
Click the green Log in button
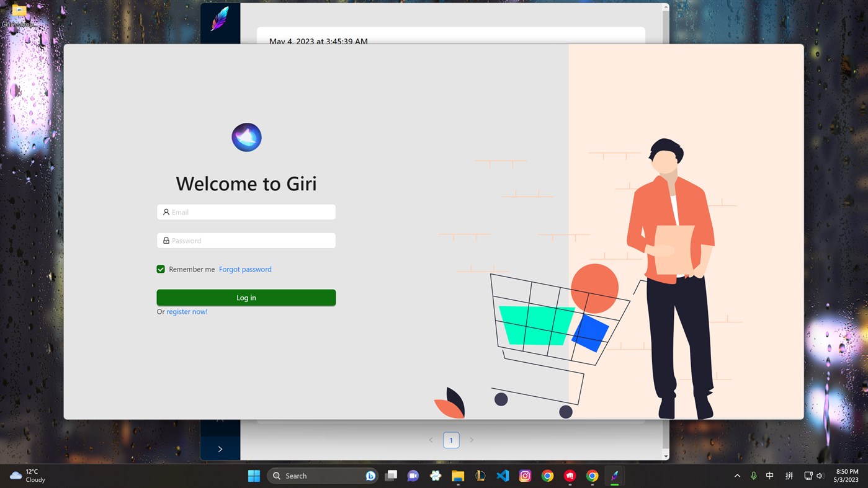[x=246, y=298]
